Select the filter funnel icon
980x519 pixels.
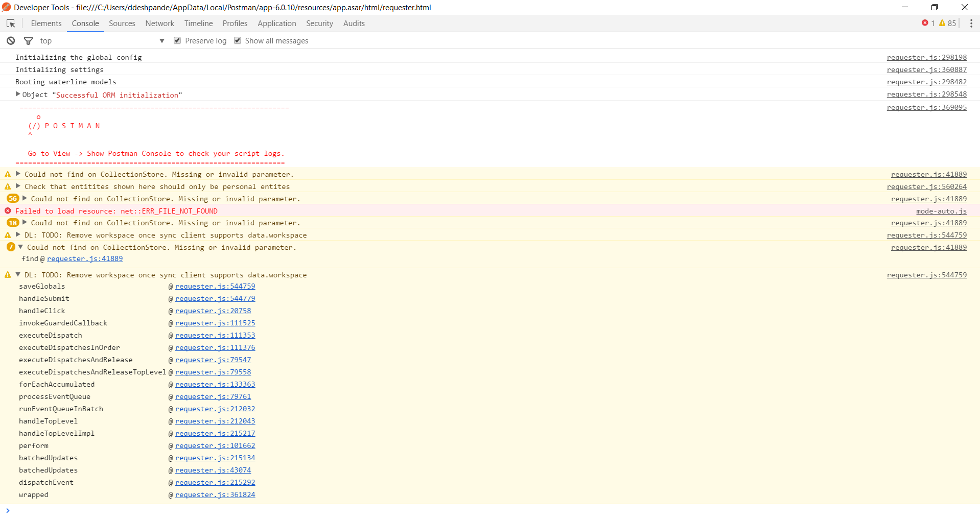point(28,40)
